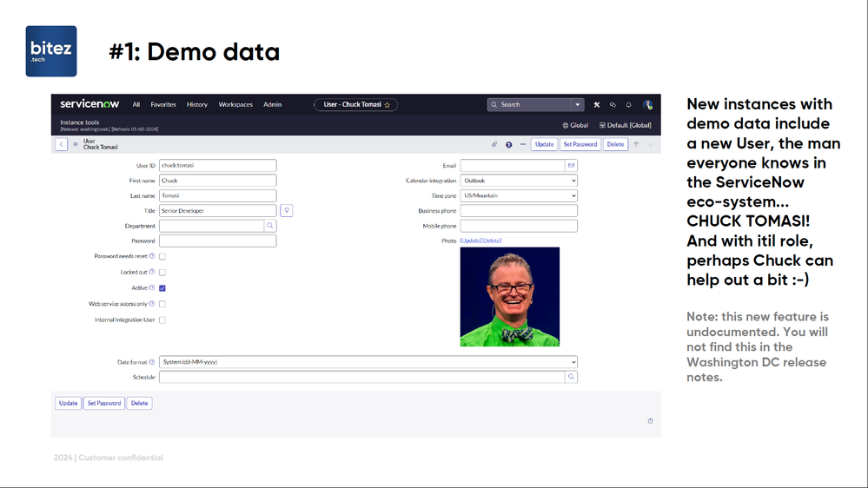Focus the User ID field
This screenshot has width=868, height=488.
click(x=217, y=166)
